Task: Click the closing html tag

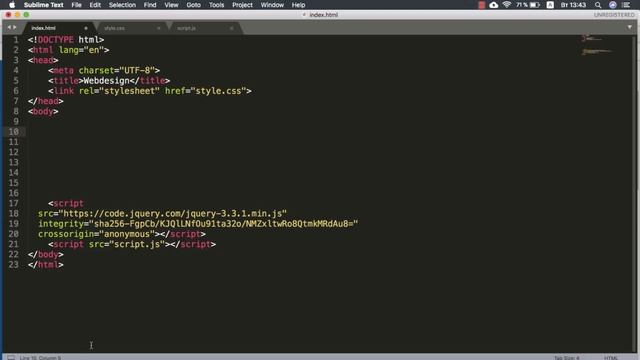Action: point(46,264)
